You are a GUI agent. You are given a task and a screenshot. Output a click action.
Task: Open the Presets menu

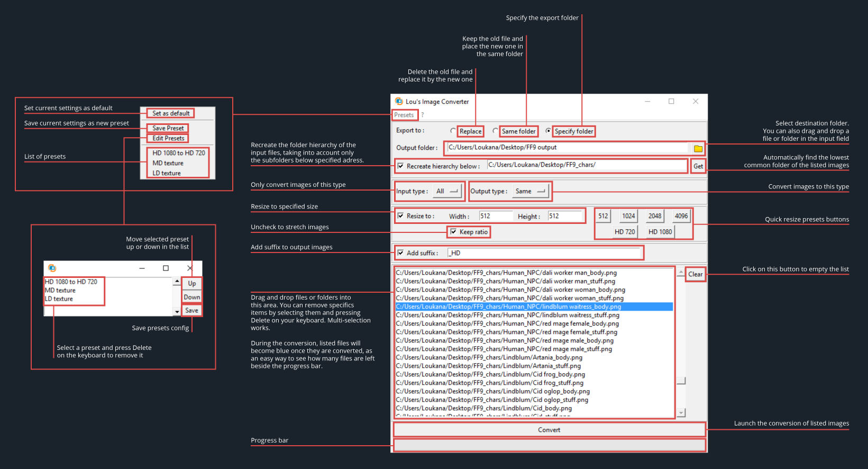coord(404,115)
